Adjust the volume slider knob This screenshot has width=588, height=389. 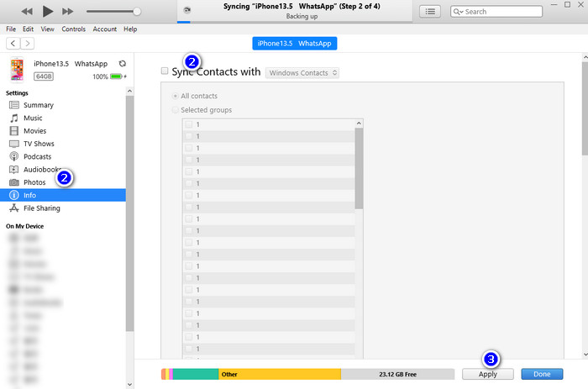[x=137, y=12]
